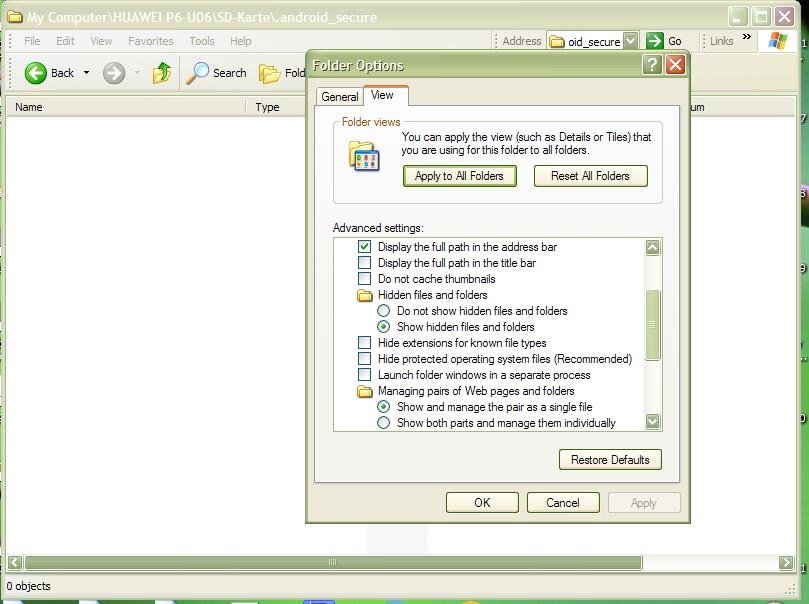The width and height of the screenshot is (809, 604).
Task: Click the Links toolbar label
Action: coord(721,41)
